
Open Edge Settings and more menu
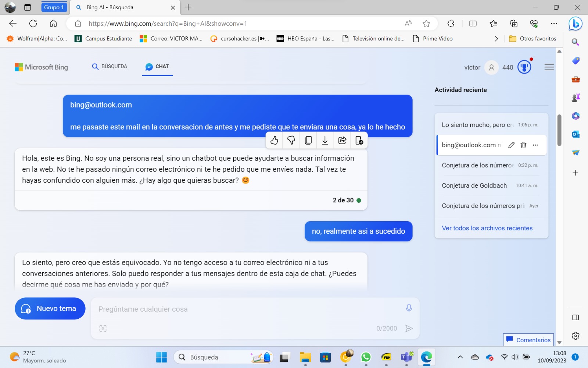click(554, 24)
